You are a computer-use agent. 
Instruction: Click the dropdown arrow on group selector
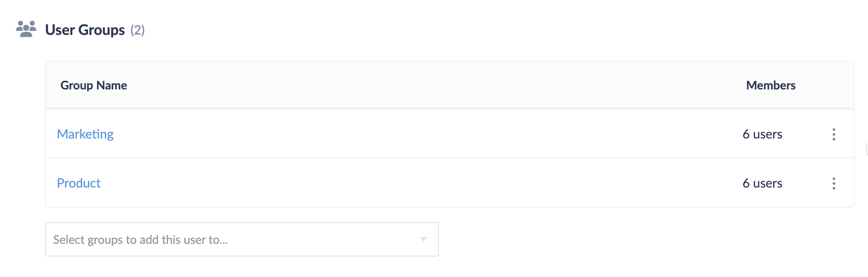423,239
